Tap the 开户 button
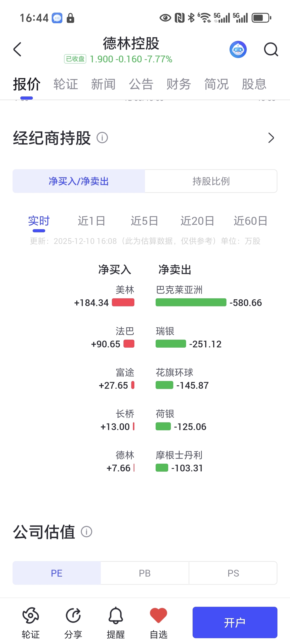Screen dimensions: 290x644 point(235,622)
